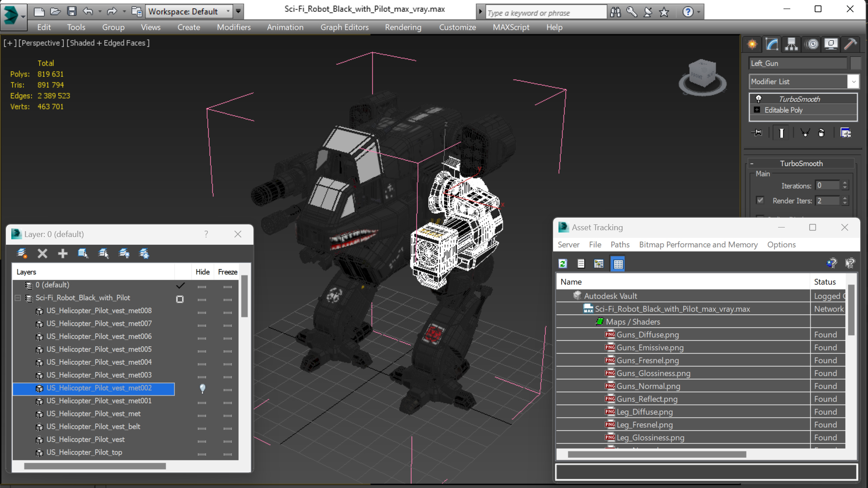Click the star favorites icon in title bar

[664, 12]
